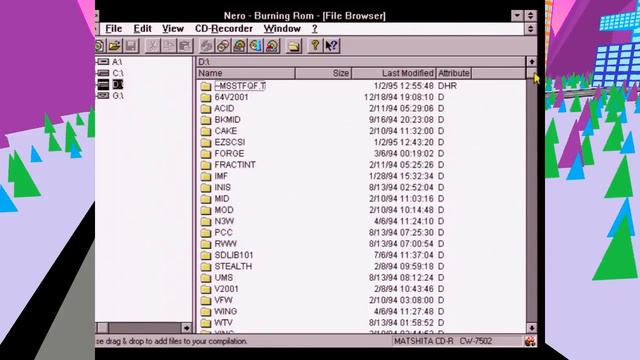Sort by the Size column header
The height and width of the screenshot is (360, 640).
[323, 73]
